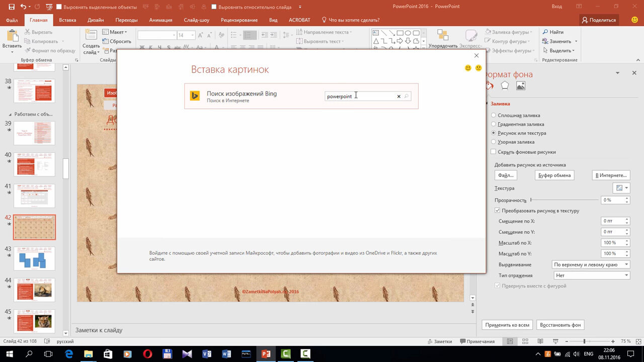Image resolution: width=644 pixels, height=362 pixels.
Task: Click the sad smiley feedback icon
Action: click(478, 68)
